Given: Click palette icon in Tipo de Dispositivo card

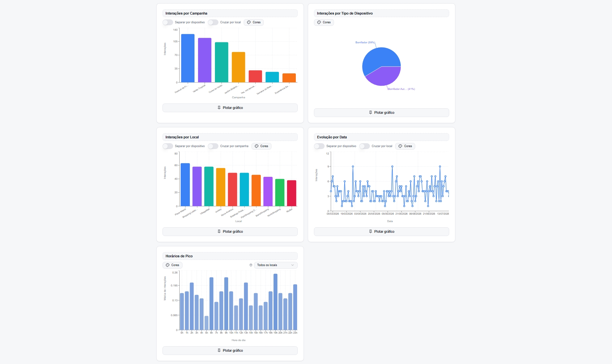Looking at the screenshot, I should click(x=319, y=22).
